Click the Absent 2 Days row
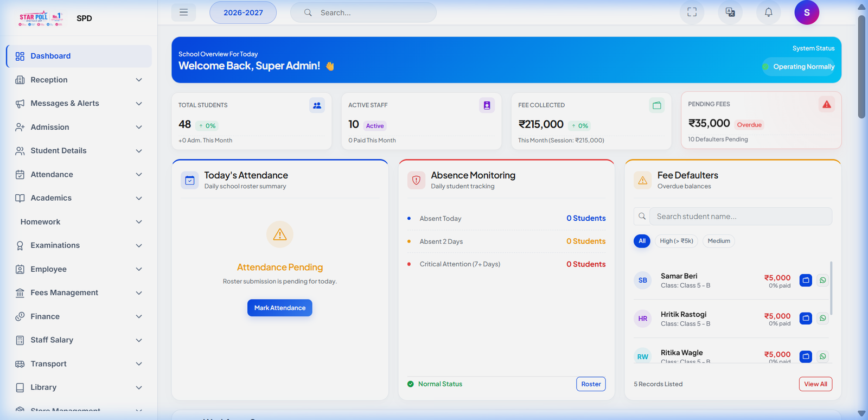 point(506,241)
